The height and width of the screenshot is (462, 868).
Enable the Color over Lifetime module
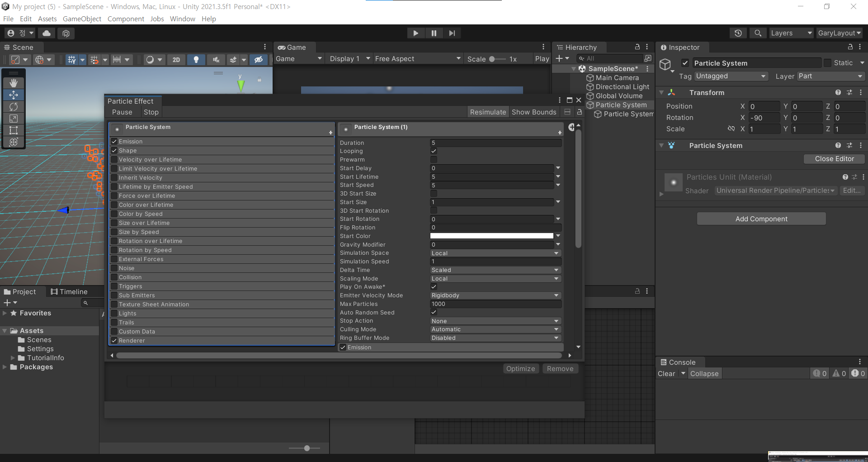114,205
